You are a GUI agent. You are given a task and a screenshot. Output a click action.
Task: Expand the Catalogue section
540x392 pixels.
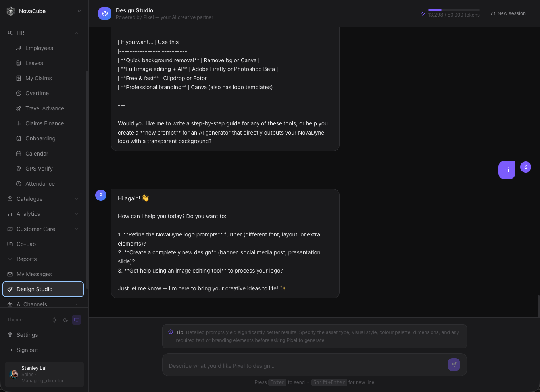pyautogui.click(x=43, y=199)
